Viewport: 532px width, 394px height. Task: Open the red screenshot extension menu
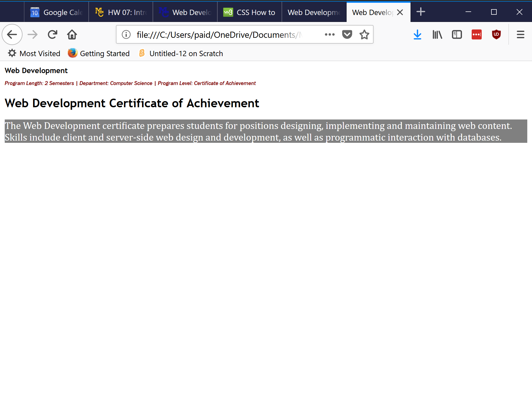(476, 34)
